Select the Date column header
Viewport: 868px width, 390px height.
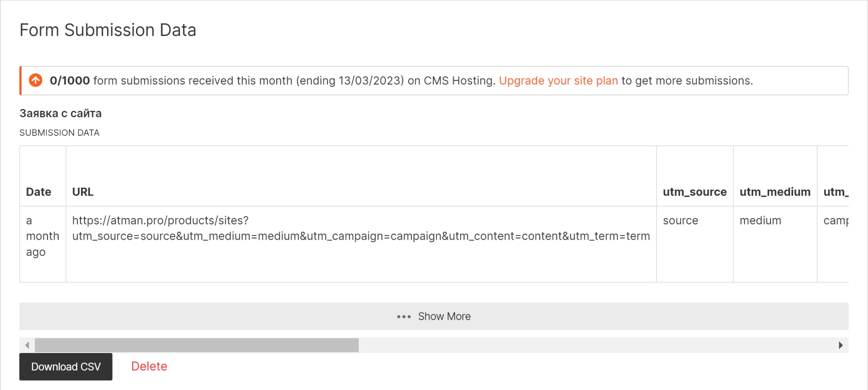(x=39, y=192)
